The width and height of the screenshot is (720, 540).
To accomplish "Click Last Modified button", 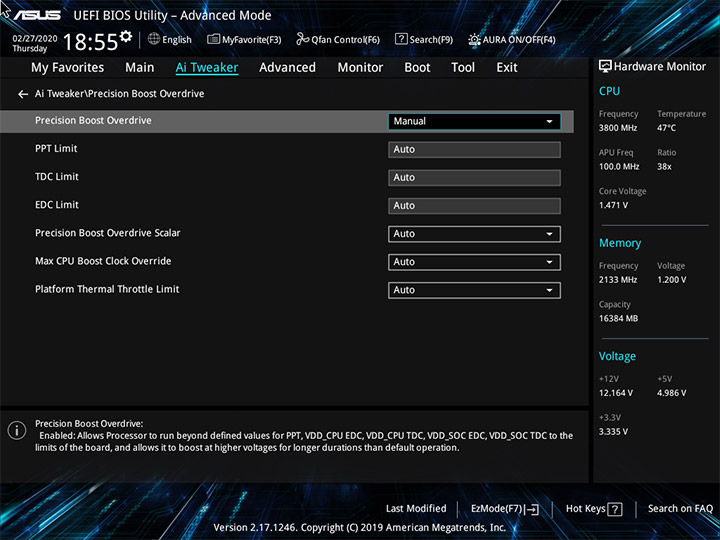I will point(416,508).
